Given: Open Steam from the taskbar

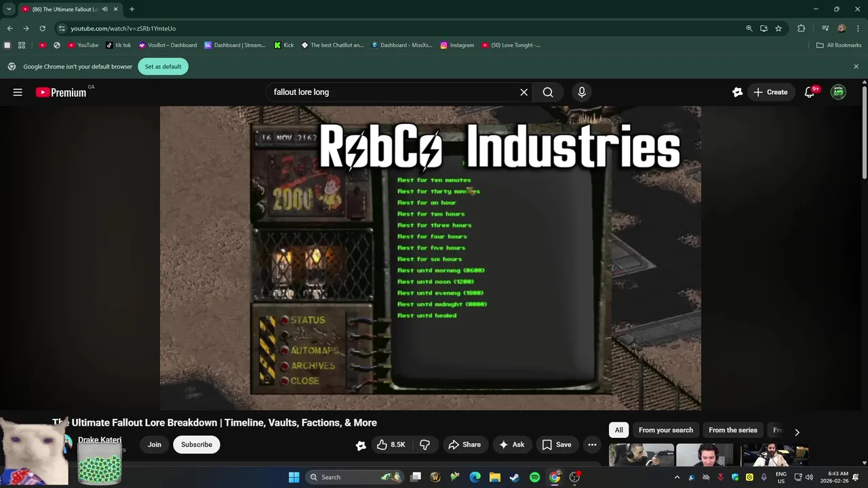Looking at the screenshot, I should tap(515, 477).
